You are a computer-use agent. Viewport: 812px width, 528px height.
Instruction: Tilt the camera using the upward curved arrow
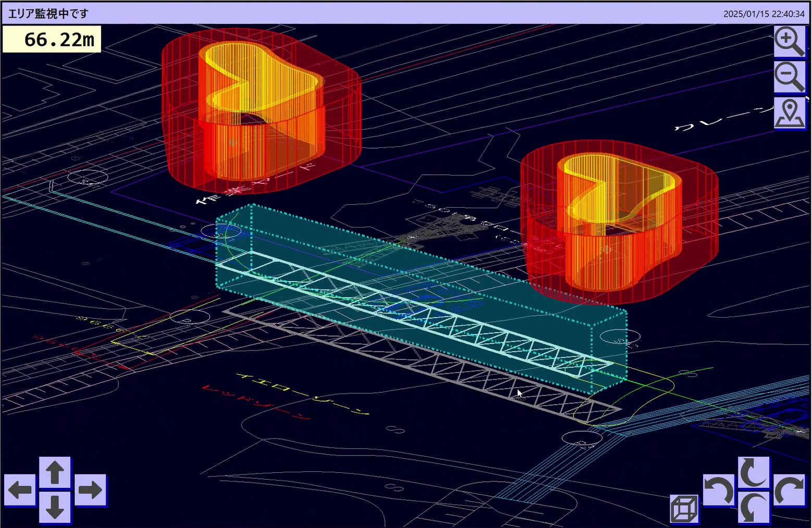click(754, 472)
